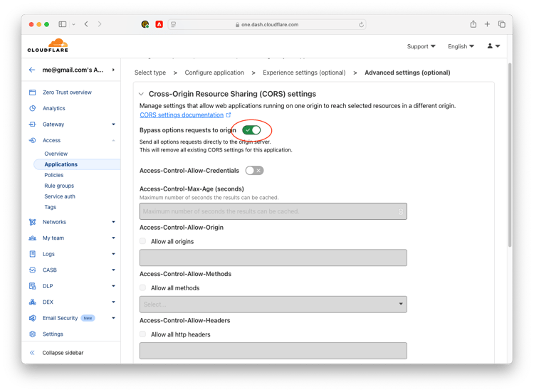Click the Access-Control-Allow-Origin text field

click(x=273, y=258)
